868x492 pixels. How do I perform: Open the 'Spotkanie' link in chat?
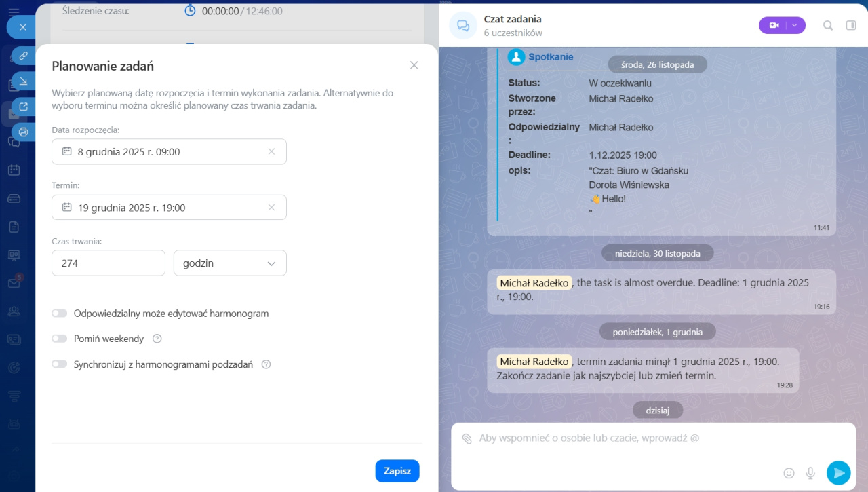click(551, 58)
